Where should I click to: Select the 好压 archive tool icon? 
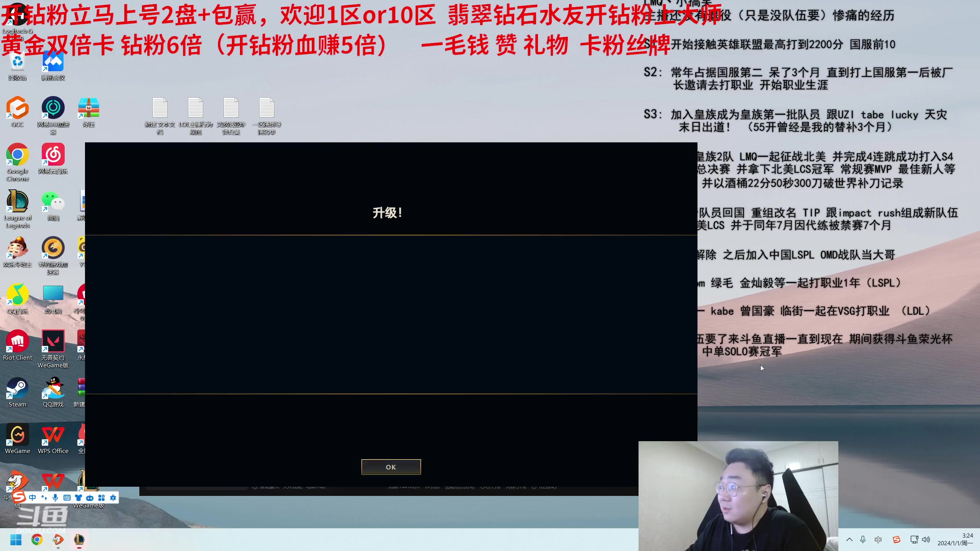tap(89, 112)
